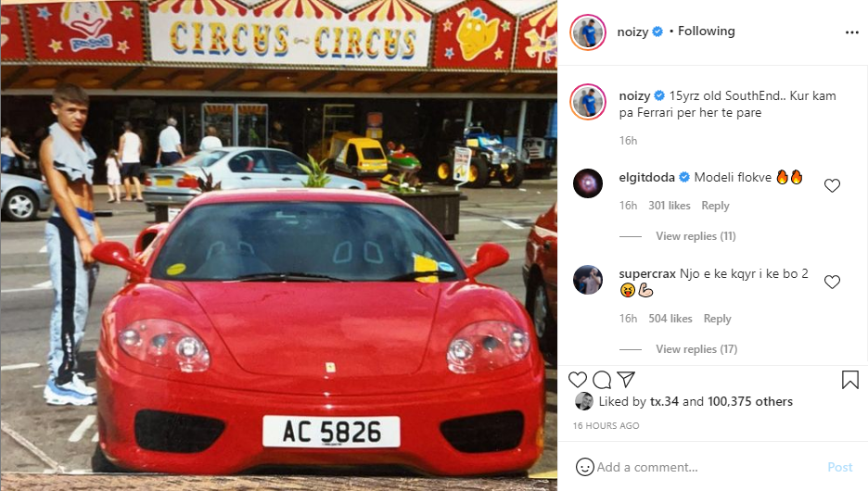Viewport: 868px width, 491px height.
Task: Reply to supercrax's comment
Action: pyautogui.click(x=718, y=319)
